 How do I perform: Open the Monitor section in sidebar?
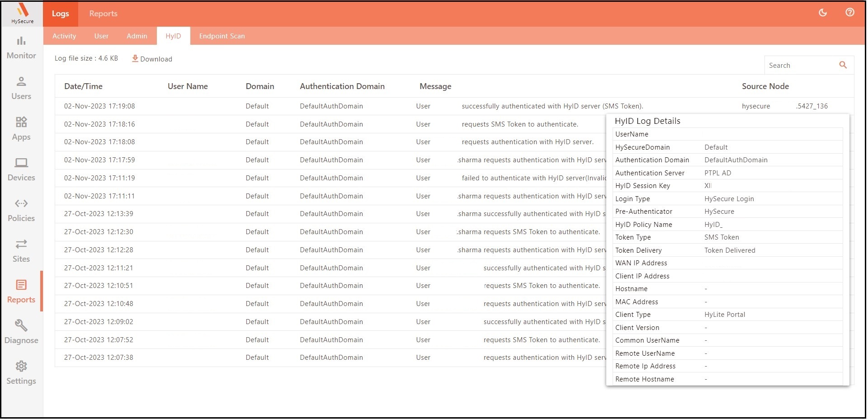click(21, 47)
